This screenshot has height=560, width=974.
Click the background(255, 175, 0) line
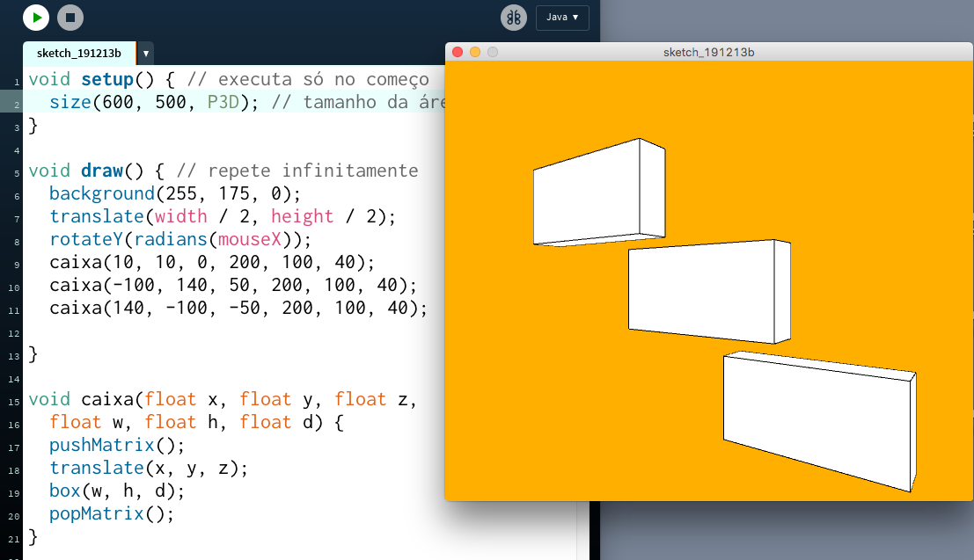click(x=174, y=193)
